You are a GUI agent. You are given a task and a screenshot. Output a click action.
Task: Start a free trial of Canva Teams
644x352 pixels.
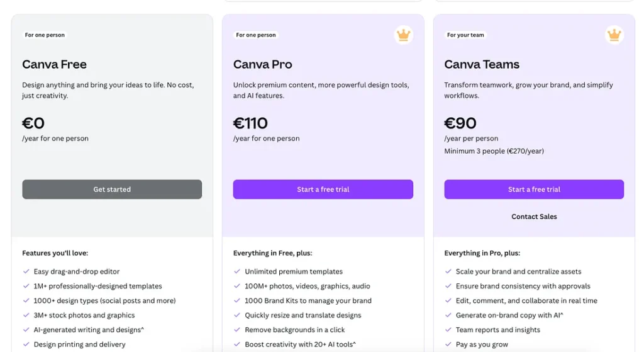click(x=534, y=190)
